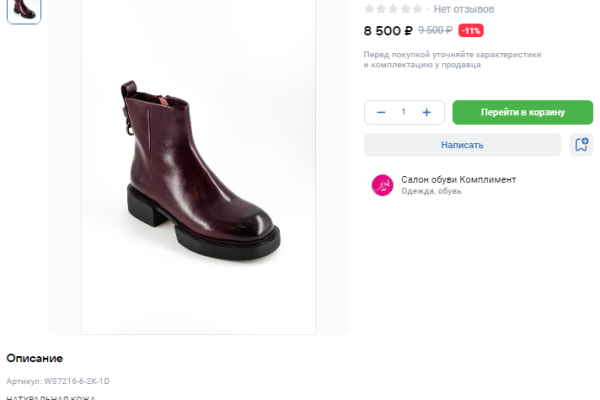Click the -11% discount badge
Screen dimensions: 600x400
[x=471, y=30]
